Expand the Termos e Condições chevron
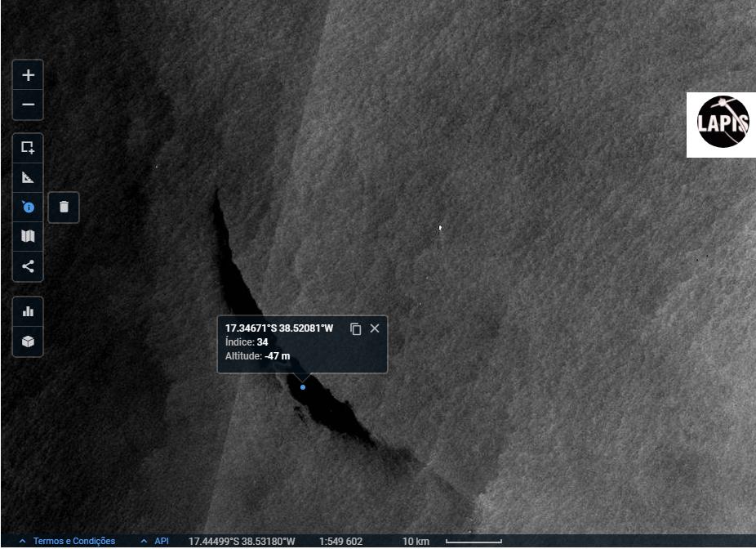The width and height of the screenshot is (756, 549). coord(22,542)
